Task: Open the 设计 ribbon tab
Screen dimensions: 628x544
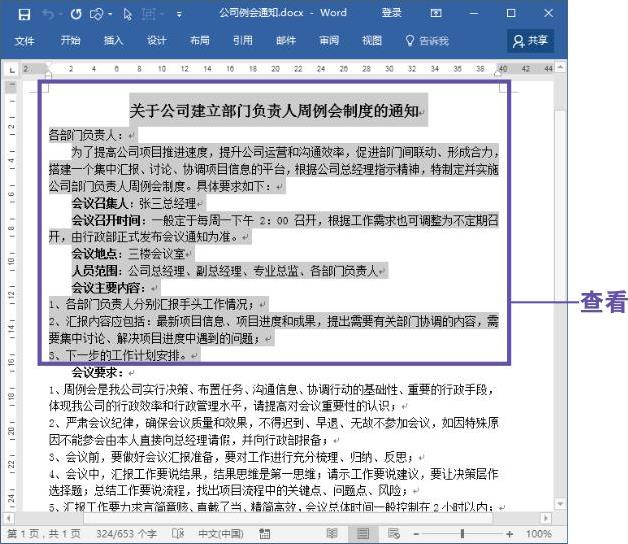Action: click(x=156, y=40)
